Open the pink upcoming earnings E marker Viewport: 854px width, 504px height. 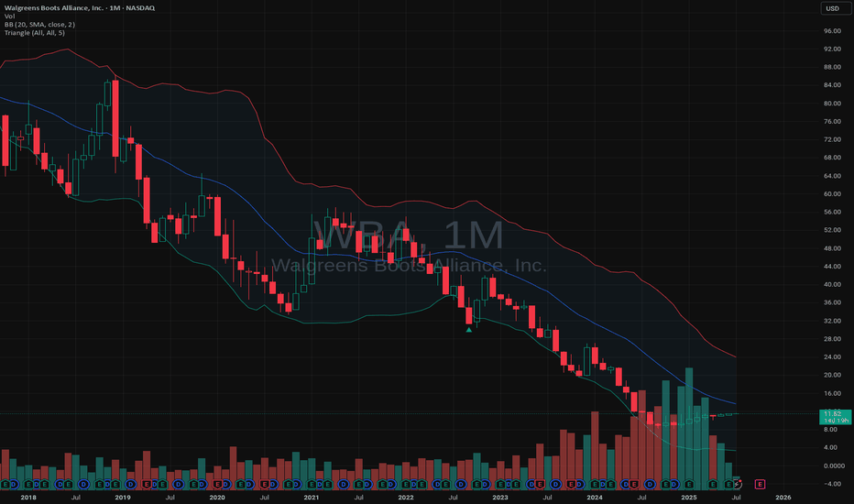(760, 484)
